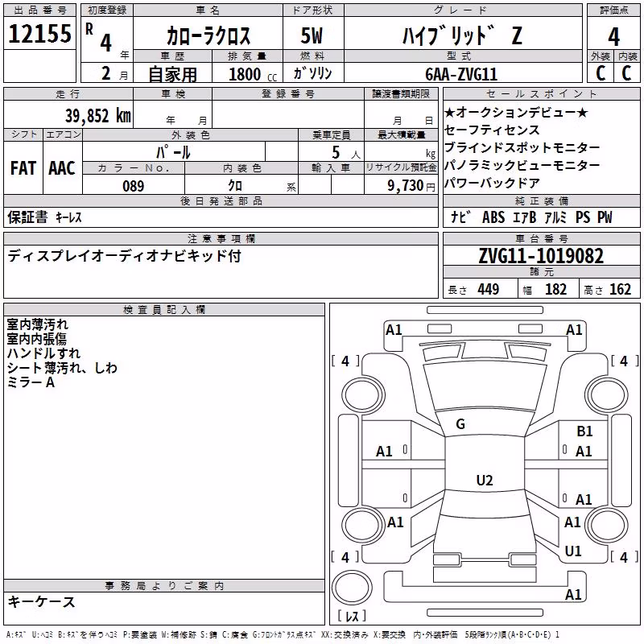This screenshot has height=644, width=644.
Task: Select the interior color クロ
Action: [235, 186]
